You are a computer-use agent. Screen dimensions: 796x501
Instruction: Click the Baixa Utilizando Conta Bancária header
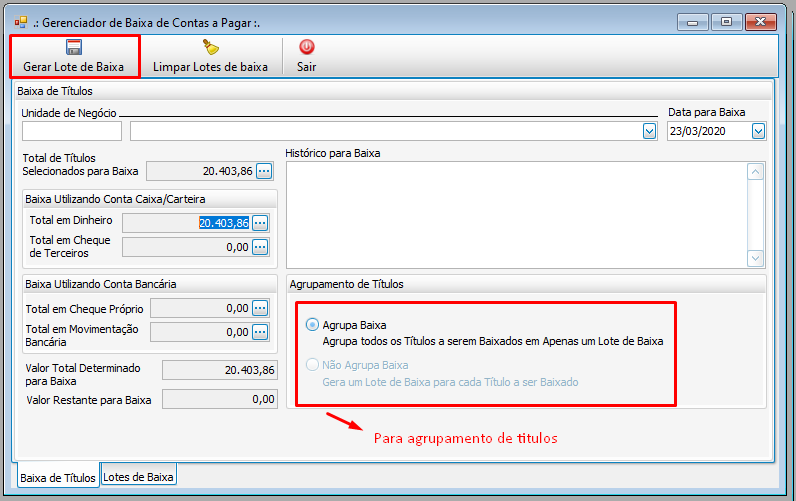point(101,284)
